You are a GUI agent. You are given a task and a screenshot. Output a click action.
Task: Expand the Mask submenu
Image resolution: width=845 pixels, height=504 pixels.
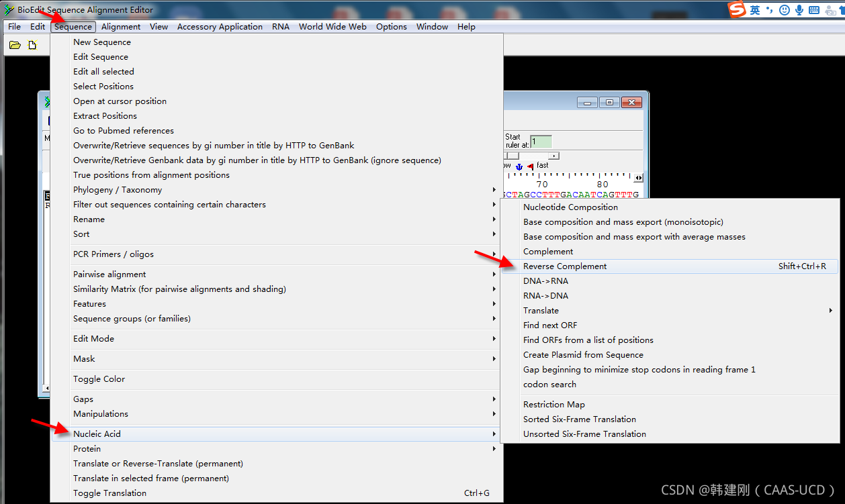[276, 359]
